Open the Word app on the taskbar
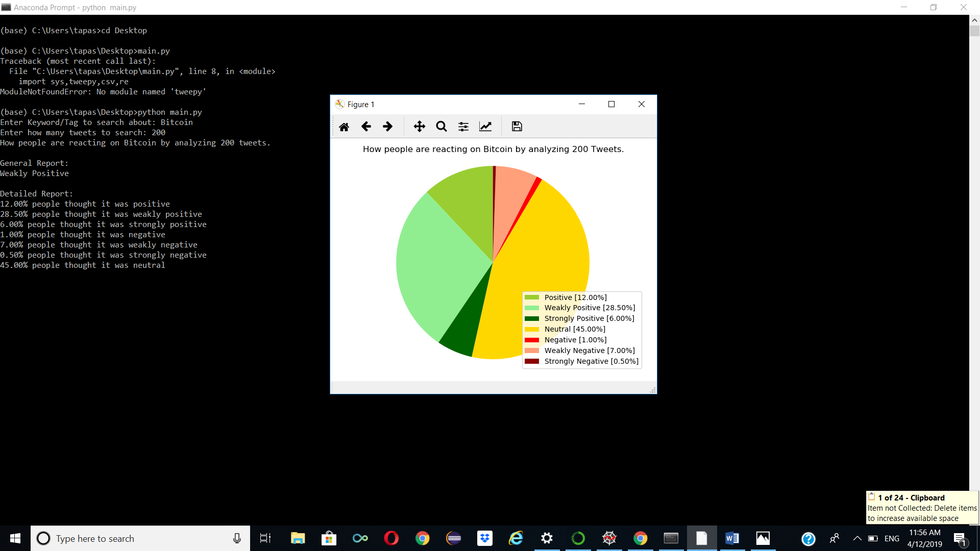 tap(732, 538)
